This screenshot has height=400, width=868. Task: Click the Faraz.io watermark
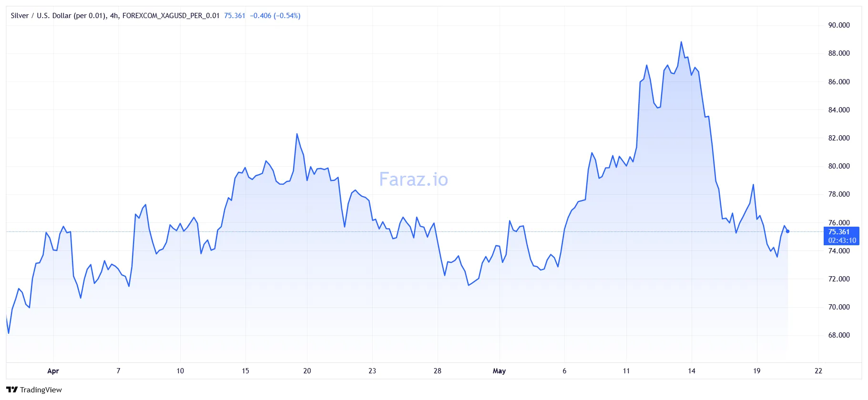point(413,180)
